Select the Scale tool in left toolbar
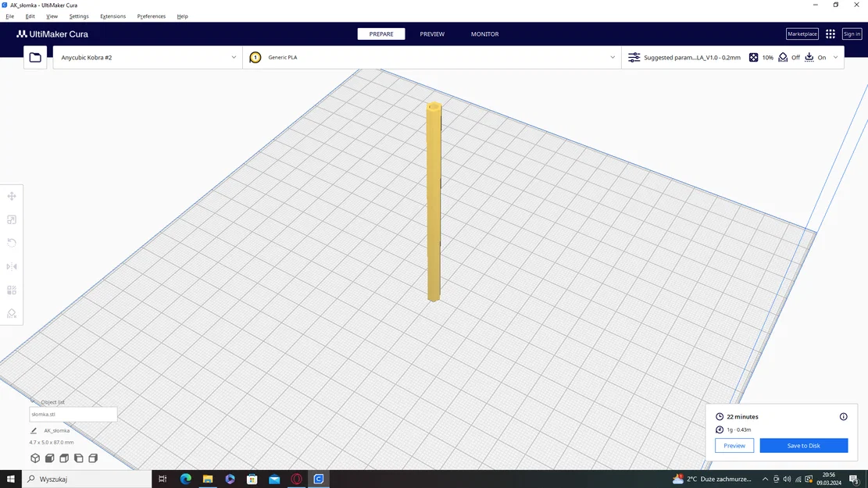The width and height of the screenshot is (868, 488). tap(12, 219)
